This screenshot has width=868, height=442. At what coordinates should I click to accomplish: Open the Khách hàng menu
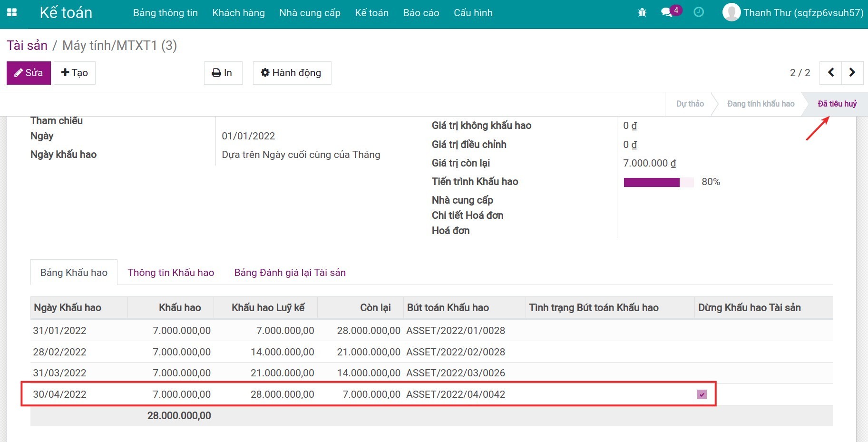tap(238, 13)
